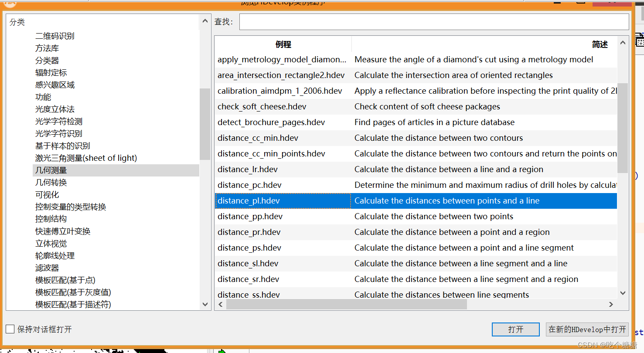Click example table horizontal scroll right arrow

(x=611, y=304)
